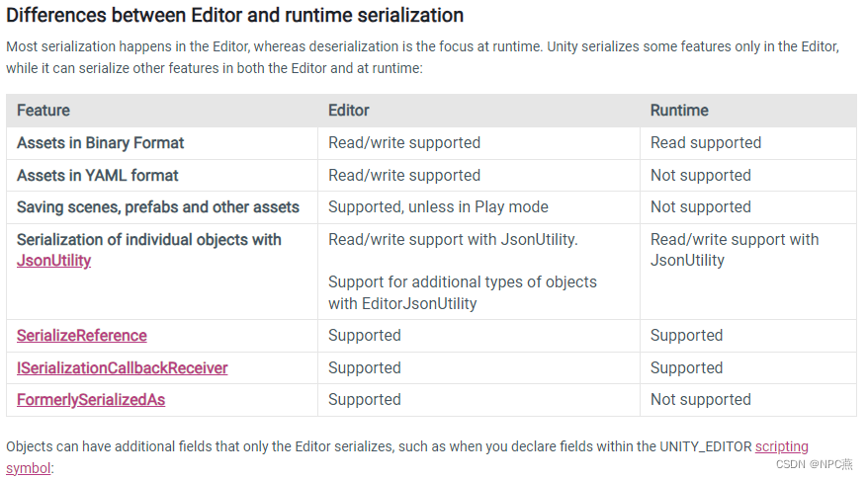Click Runtime 'Read/write support with JsonUtility' cell
This screenshot has width=868, height=479.
[x=735, y=250]
